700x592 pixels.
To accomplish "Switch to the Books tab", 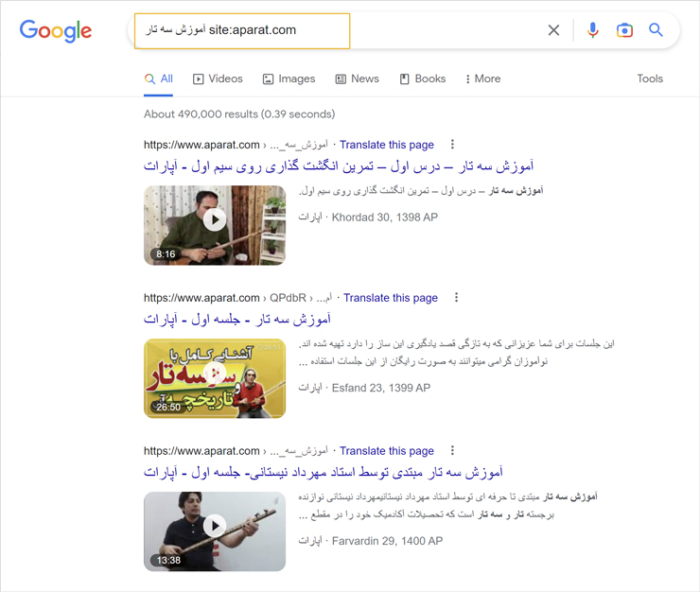I will click(423, 79).
